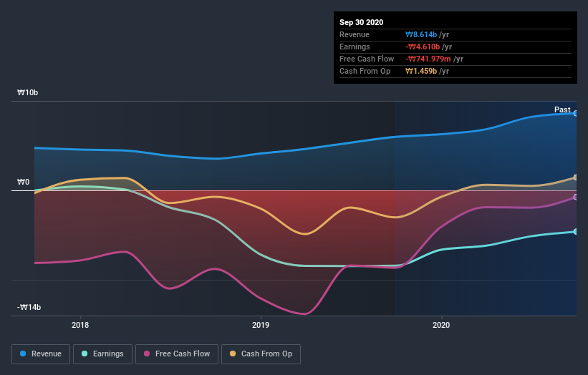
Task: Click the blue Revenue legend dot
Action: click(x=23, y=354)
